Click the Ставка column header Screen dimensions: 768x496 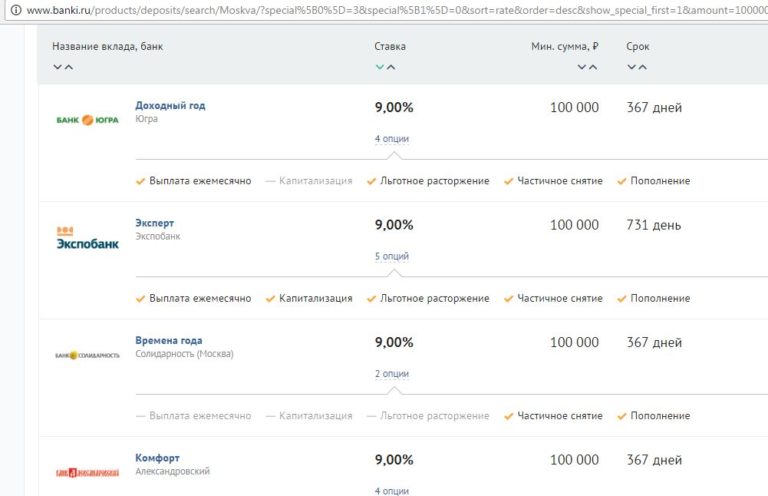point(390,46)
